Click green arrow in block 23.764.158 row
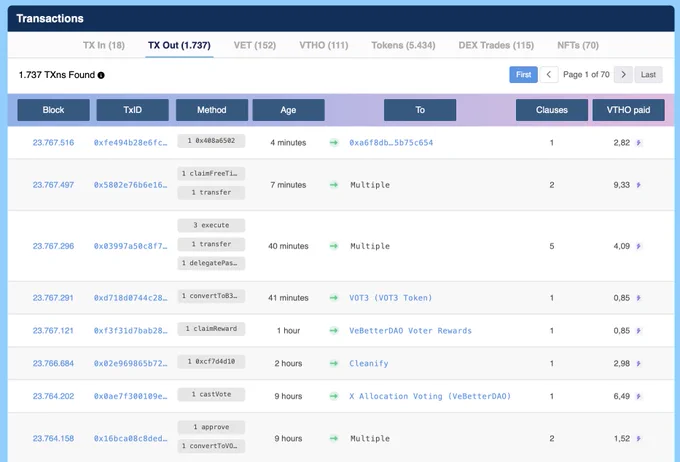This screenshot has height=462, width=680. (x=333, y=438)
